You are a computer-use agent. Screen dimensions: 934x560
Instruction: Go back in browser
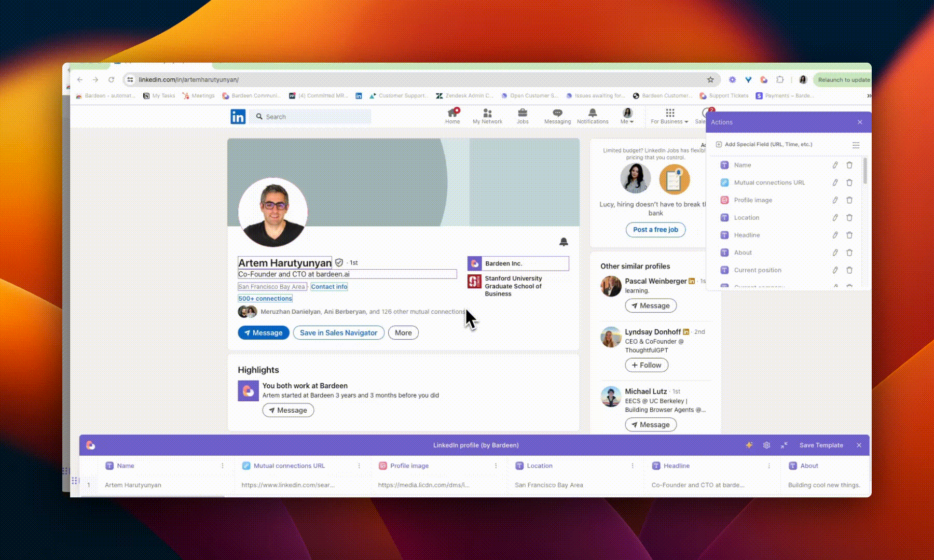pos(79,79)
